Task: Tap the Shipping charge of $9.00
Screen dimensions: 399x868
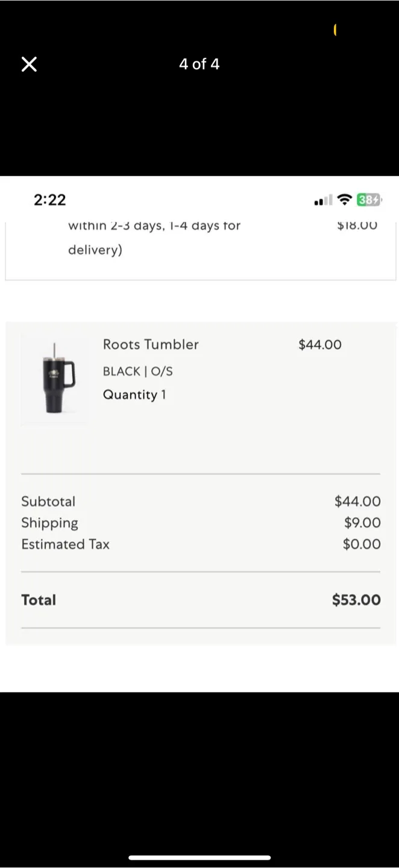Action: click(x=362, y=523)
